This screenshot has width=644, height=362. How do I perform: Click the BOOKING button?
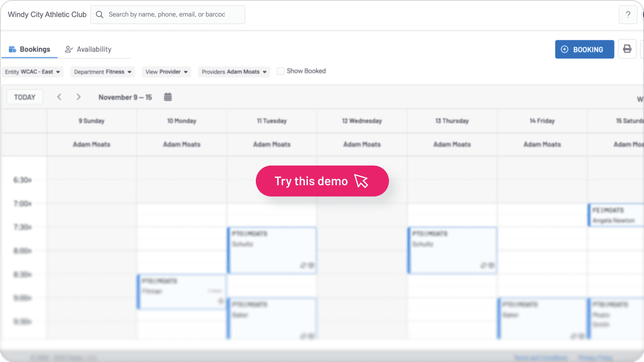tap(584, 49)
